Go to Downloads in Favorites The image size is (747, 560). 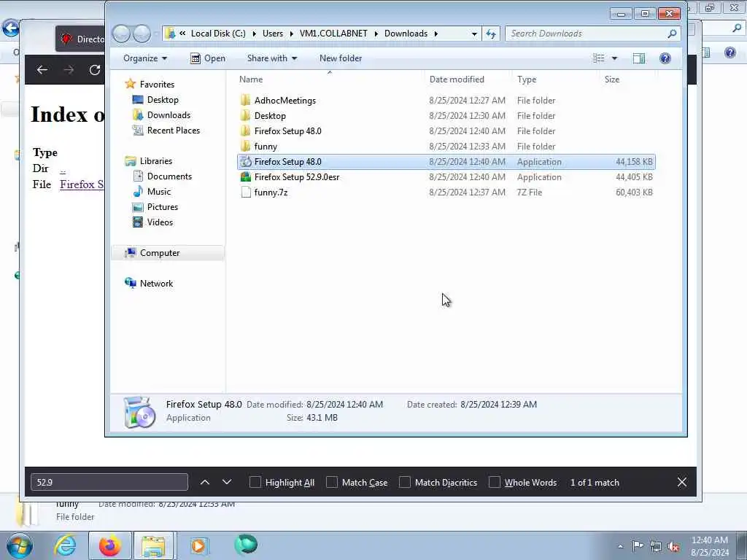pyautogui.click(x=169, y=114)
